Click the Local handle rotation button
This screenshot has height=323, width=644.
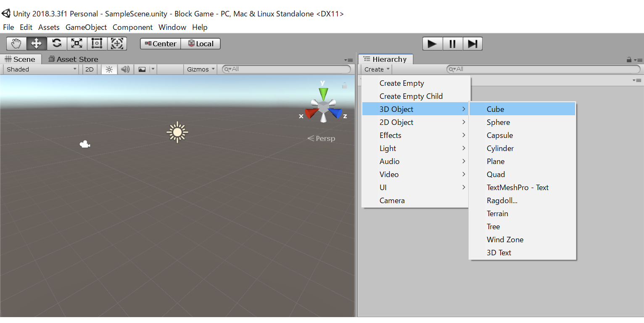201,44
